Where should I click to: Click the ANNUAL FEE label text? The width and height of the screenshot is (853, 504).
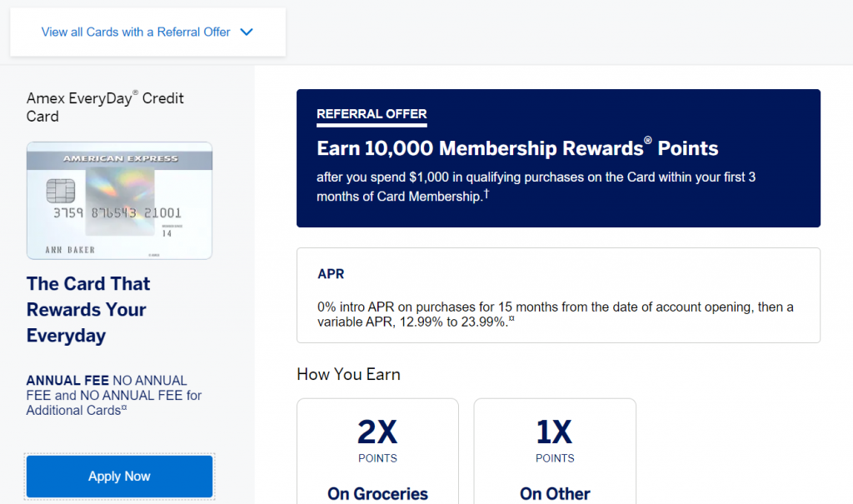tap(67, 381)
